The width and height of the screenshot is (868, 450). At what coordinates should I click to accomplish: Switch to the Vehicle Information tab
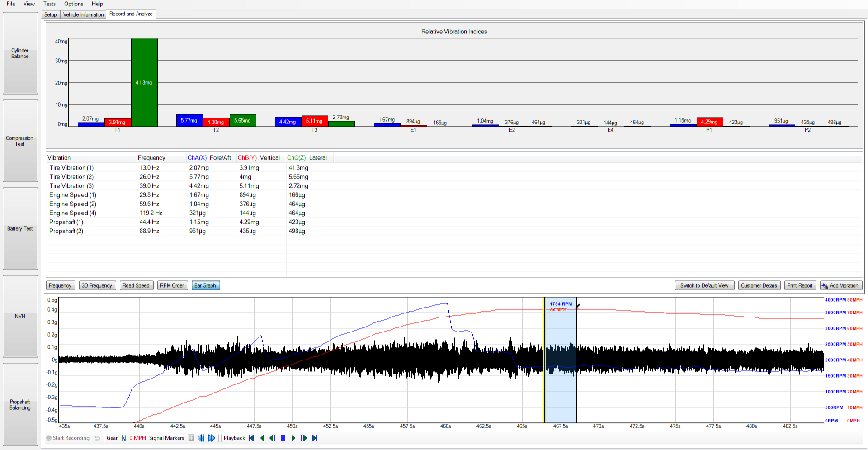83,14
